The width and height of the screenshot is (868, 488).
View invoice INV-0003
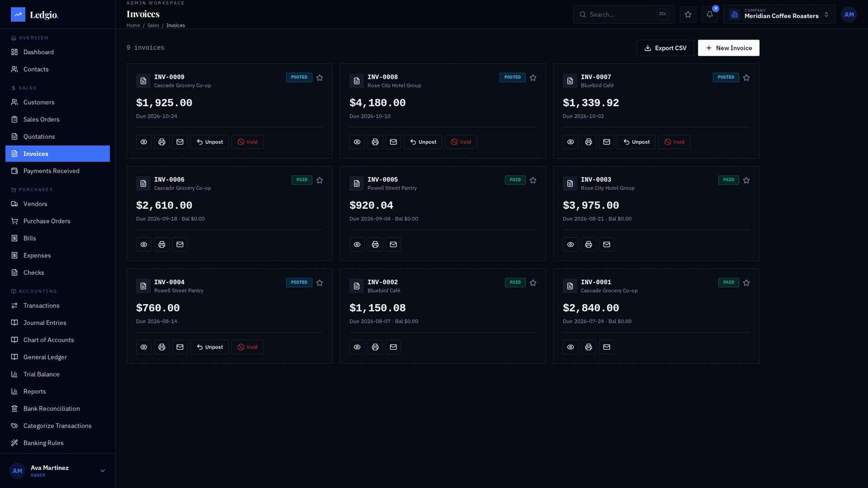(570, 245)
